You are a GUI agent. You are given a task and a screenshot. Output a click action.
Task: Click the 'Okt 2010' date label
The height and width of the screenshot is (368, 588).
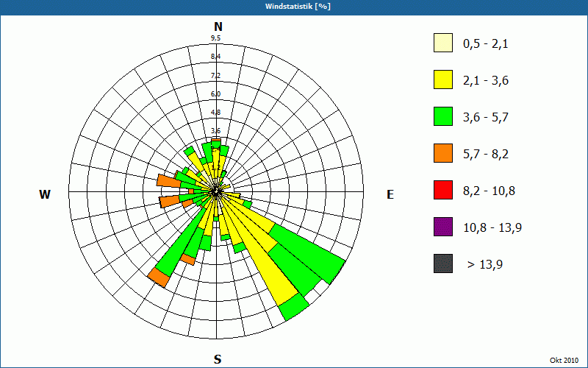coord(564,360)
